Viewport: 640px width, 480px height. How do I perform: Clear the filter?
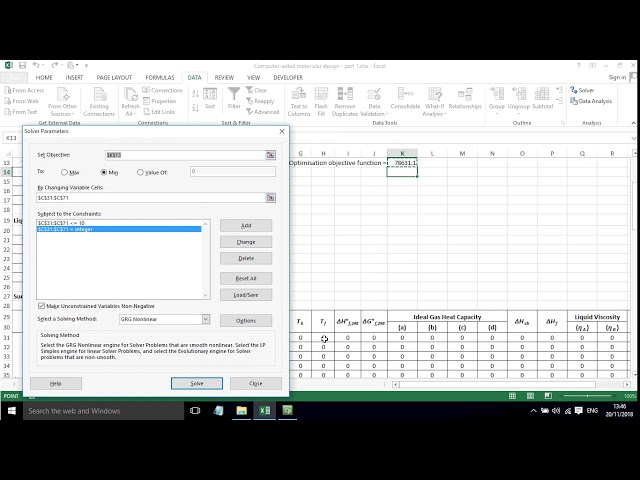tap(257, 90)
